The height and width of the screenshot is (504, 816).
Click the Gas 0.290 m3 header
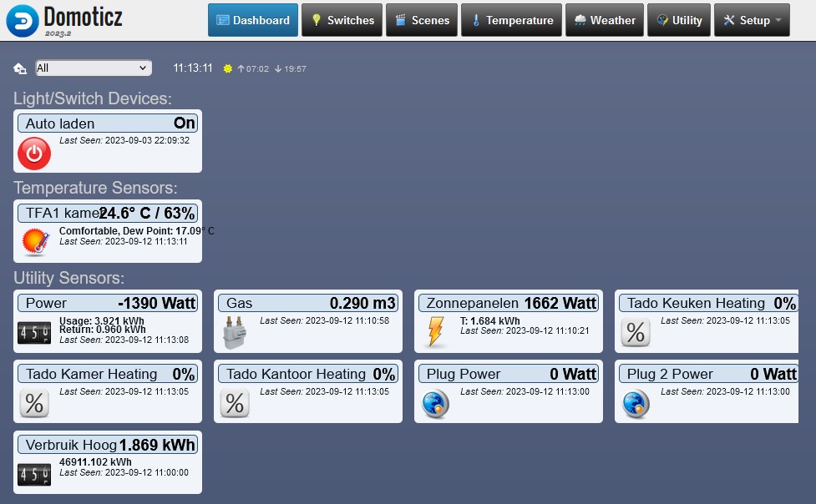point(308,303)
